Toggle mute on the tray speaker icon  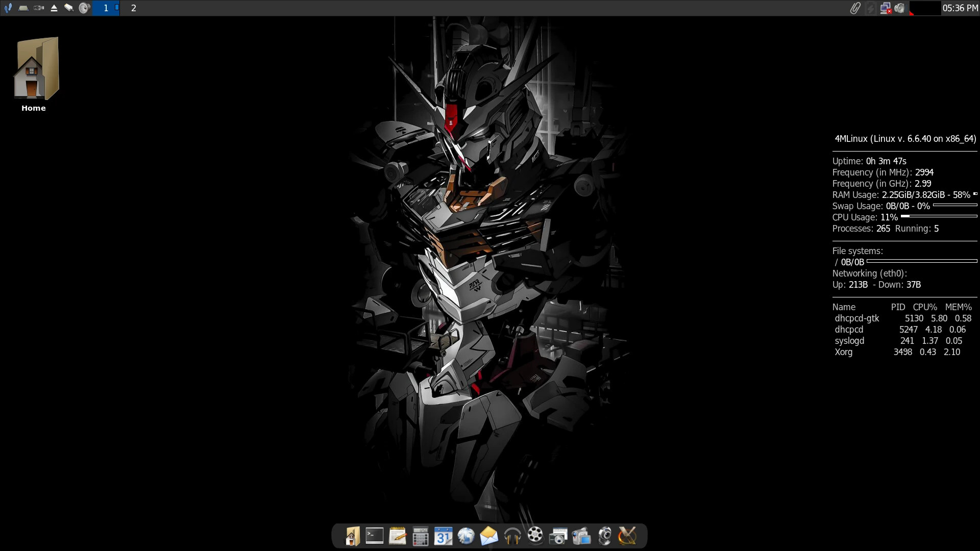(899, 8)
